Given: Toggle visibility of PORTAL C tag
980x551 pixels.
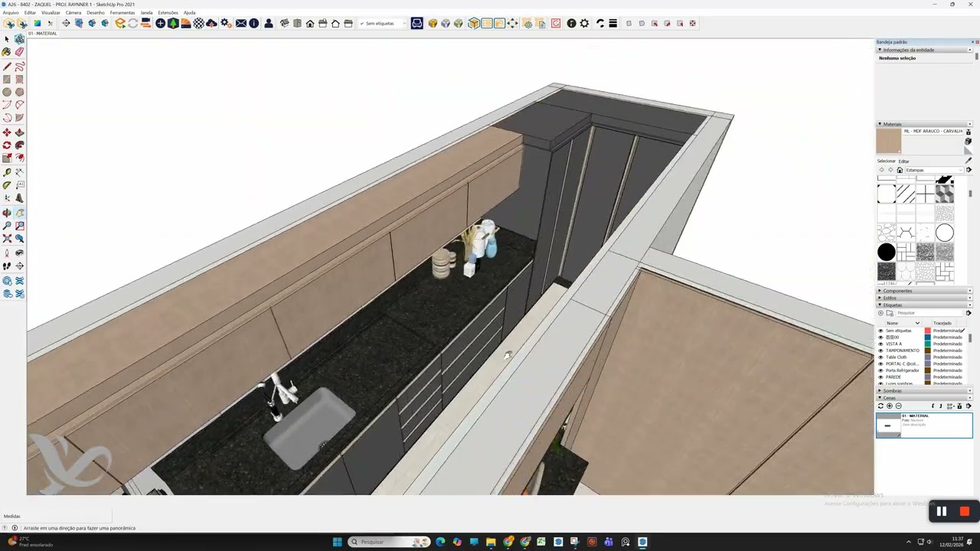Looking at the screenshot, I should [x=880, y=364].
